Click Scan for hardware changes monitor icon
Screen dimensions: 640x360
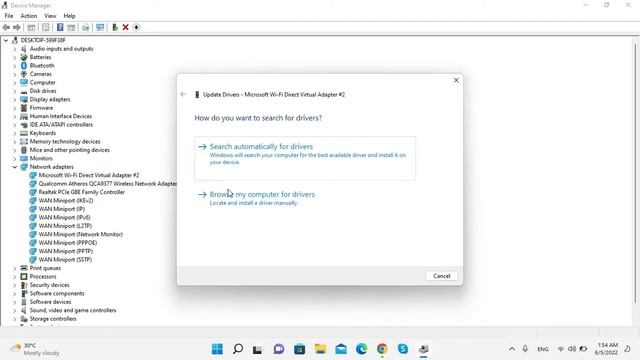[100, 27]
